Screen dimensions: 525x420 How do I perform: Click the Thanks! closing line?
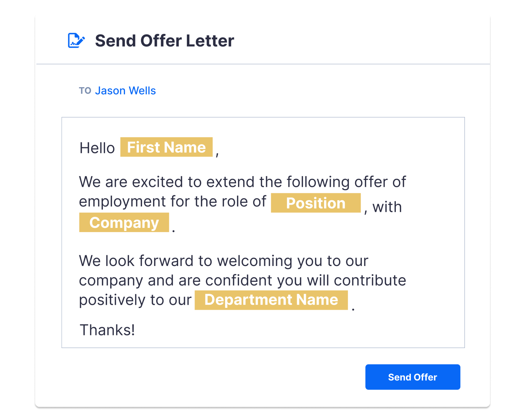pos(107,329)
